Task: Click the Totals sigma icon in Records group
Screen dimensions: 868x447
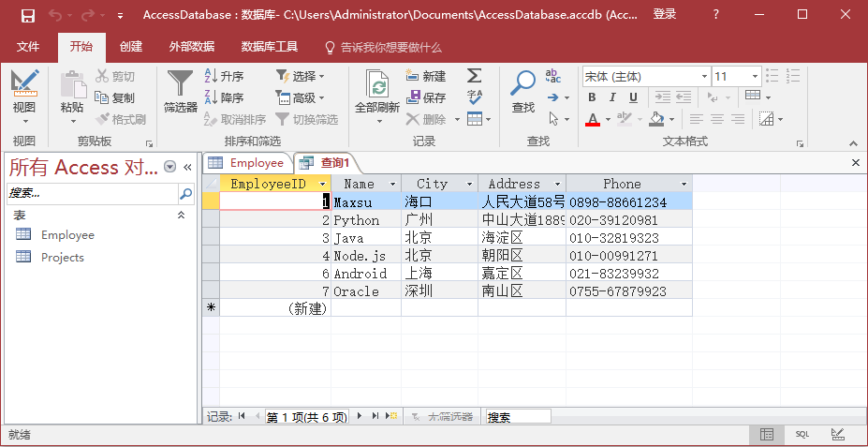Action: 475,76
